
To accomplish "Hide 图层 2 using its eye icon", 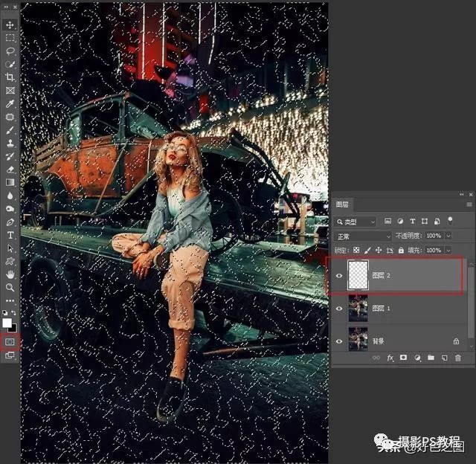I will click(339, 275).
